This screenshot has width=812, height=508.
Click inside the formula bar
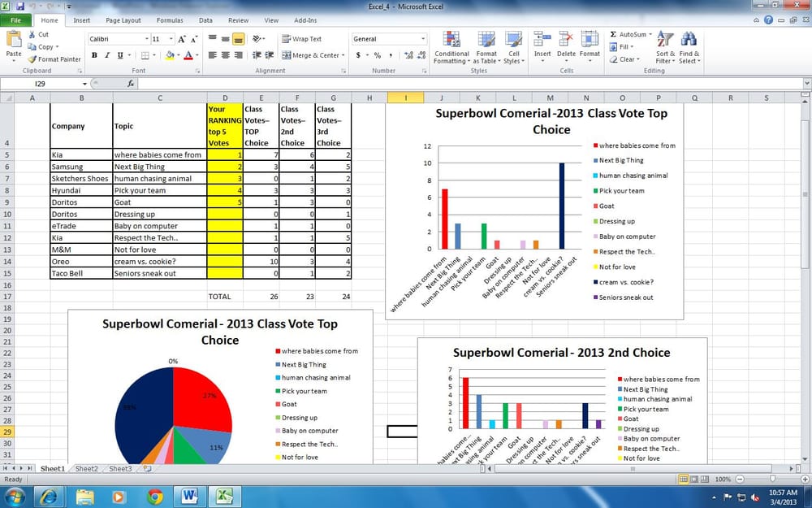pyautogui.click(x=470, y=84)
